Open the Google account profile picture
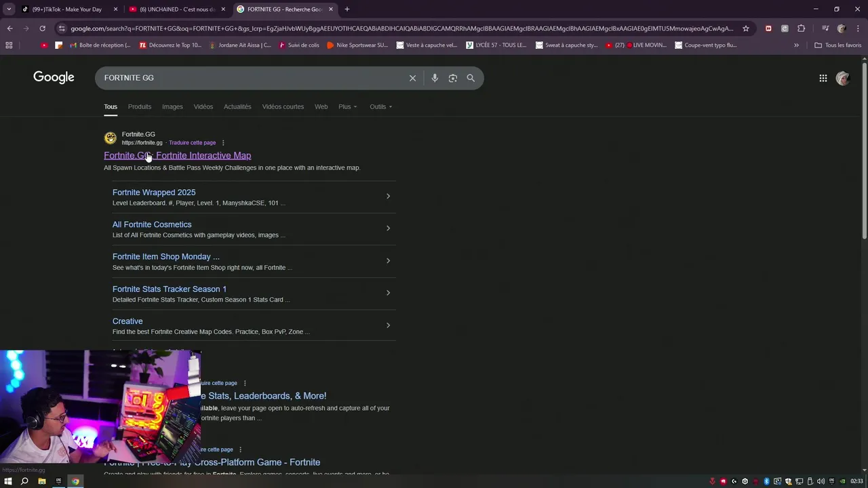The height and width of the screenshot is (488, 868). click(x=843, y=78)
